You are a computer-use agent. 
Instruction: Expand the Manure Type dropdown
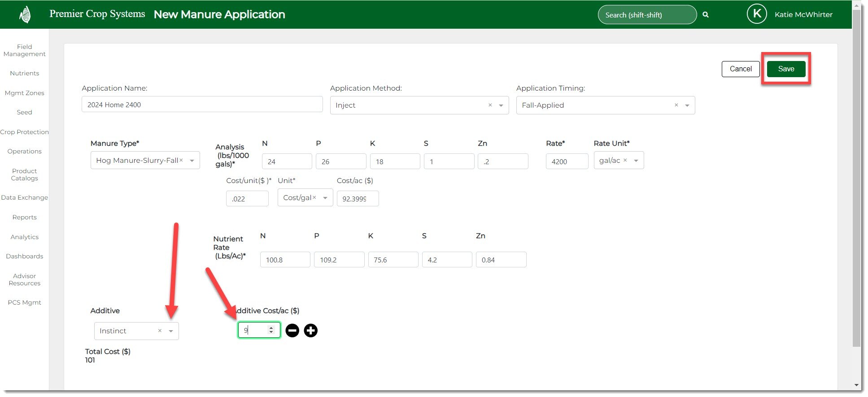pos(192,161)
